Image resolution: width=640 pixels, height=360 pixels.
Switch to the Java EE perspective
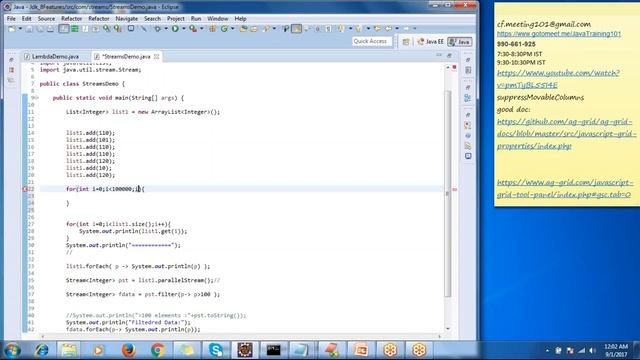(x=431, y=42)
